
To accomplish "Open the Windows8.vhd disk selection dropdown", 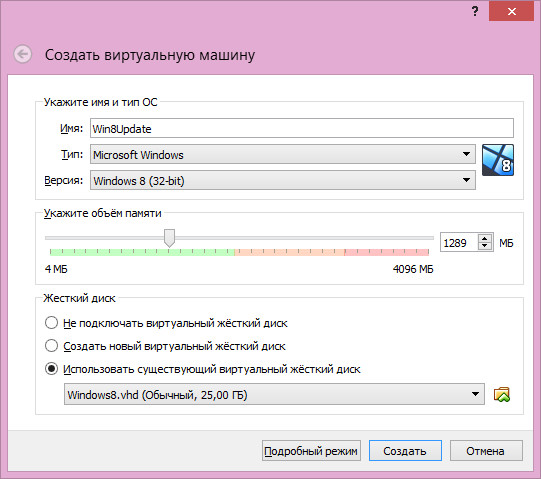I will (274, 394).
